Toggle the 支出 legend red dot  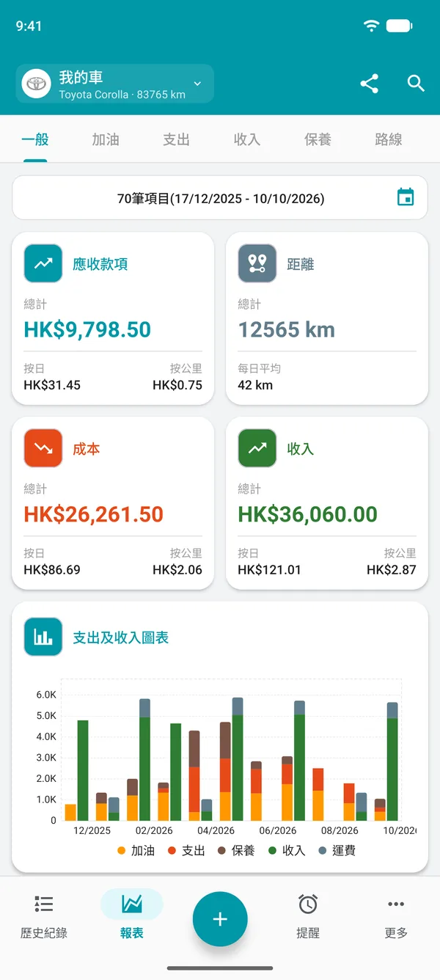tap(172, 851)
